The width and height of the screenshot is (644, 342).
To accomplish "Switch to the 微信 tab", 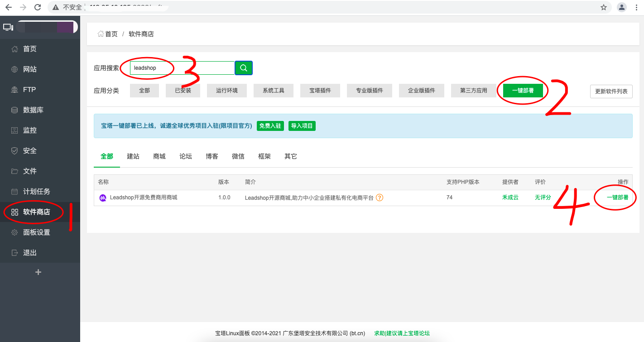I will pyautogui.click(x=238, y=156).
